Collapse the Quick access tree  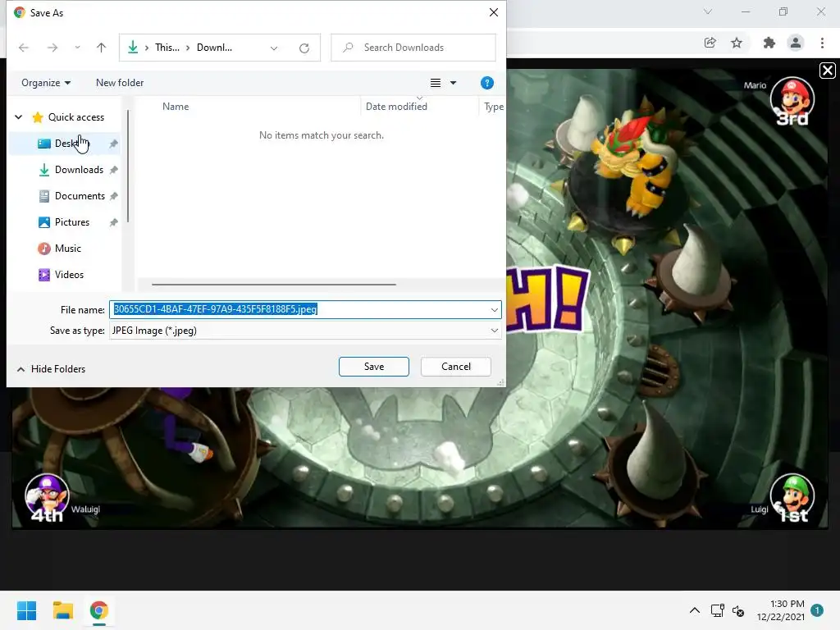pos(19,116)
